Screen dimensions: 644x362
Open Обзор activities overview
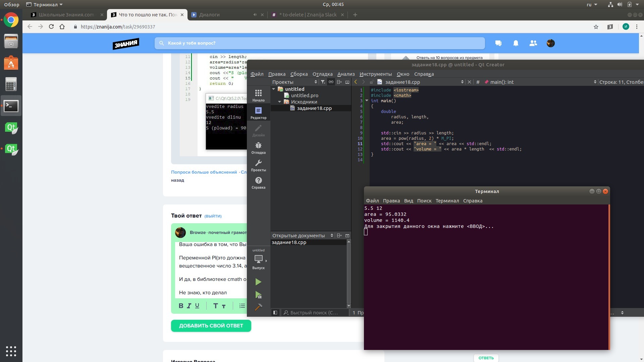click(12, 5)
